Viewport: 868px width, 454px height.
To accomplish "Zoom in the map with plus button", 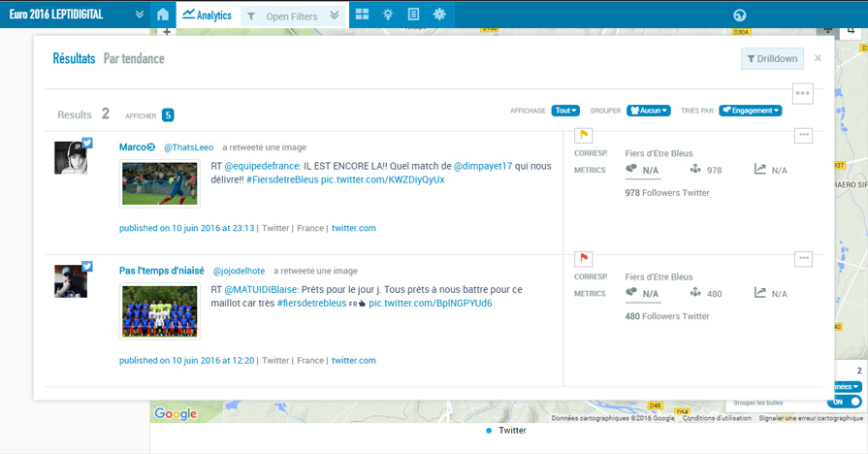I will (x=167, y=32).
